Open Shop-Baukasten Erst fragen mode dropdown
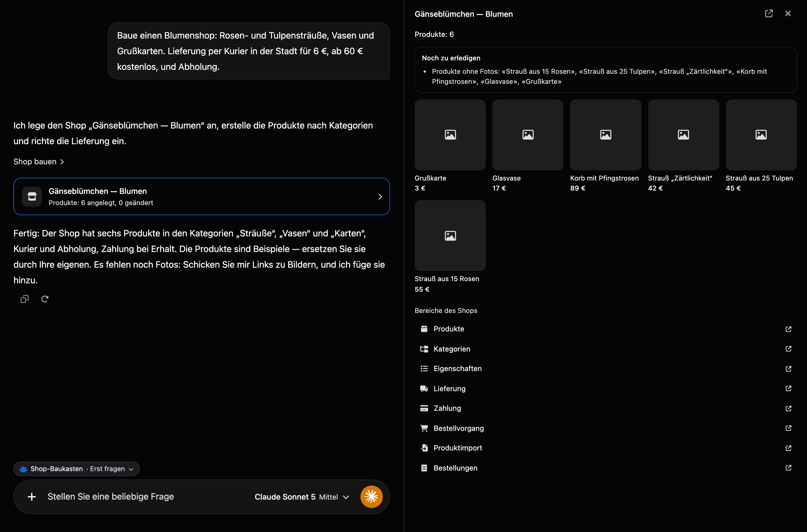The image size is (807, 532). point(76,469)
